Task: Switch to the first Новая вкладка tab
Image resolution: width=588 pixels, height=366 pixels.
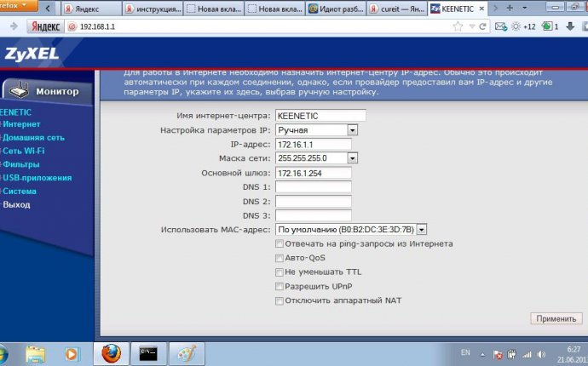Action: click(x=214, y=9)
